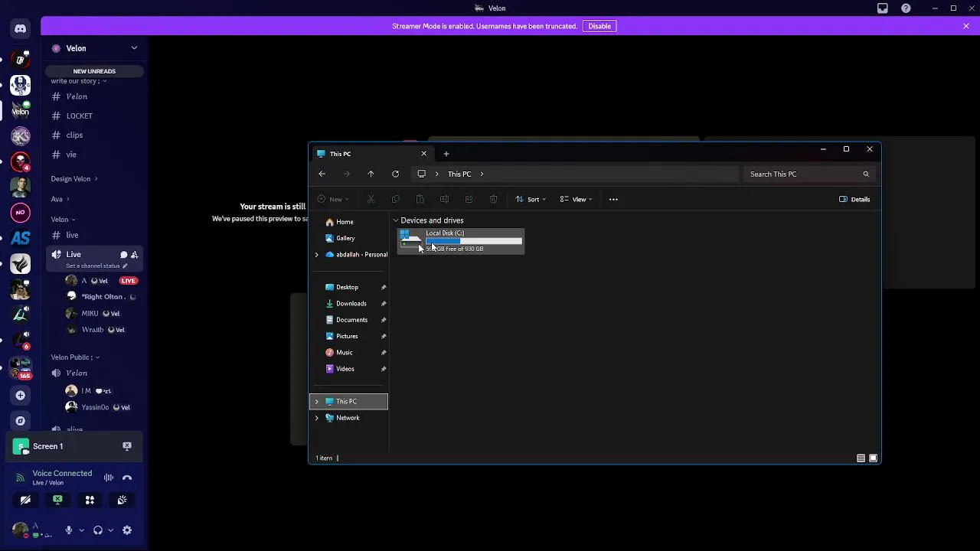Go up one folder level in Explorer
The width and height of the screenshot is (980, 551).
point(371,174)
